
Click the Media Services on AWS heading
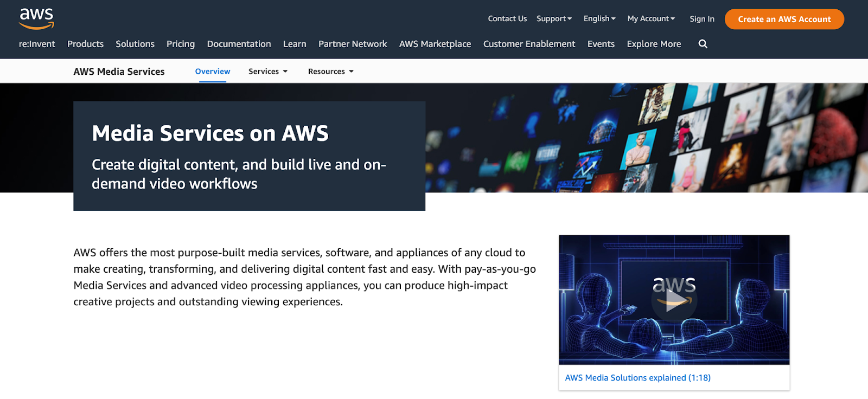[x=210, y=133]
